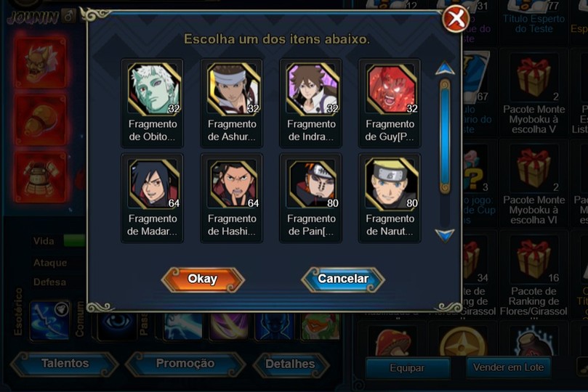Open the Talentos tab
The image size is (588, 392).
coord(65,364)
